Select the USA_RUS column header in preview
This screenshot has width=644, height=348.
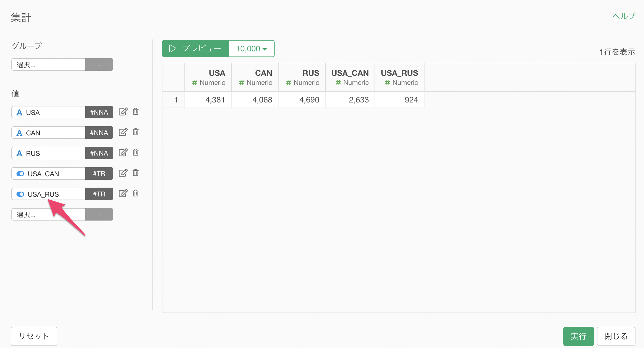(x=399, y=77)
